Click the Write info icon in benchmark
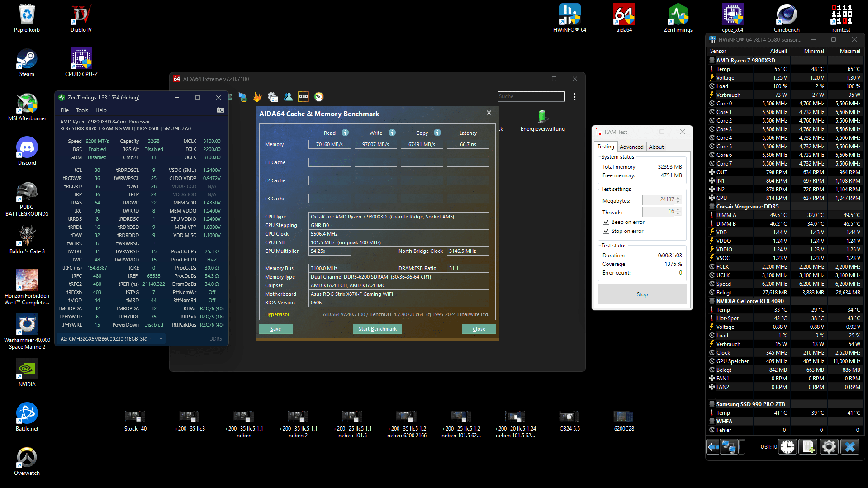The width and height of the screenshot is (868, 488). coord(392,133)
